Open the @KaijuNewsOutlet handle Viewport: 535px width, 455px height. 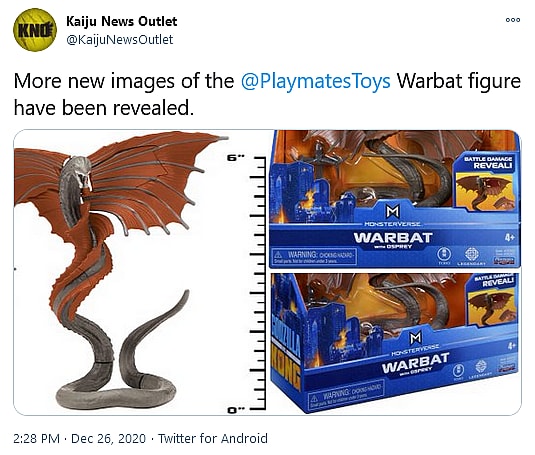[119, 40]
